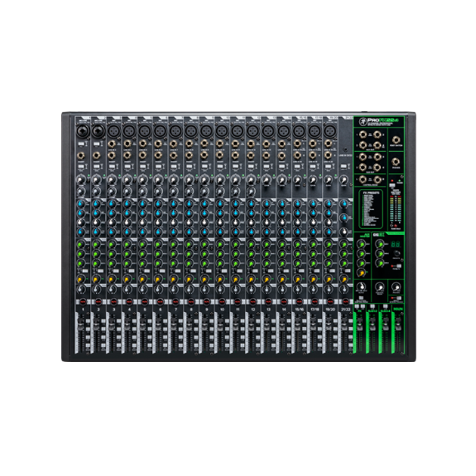This screenshot has width=476, height=476.
Task: Click the '15/16' channel number label
Action: tap(299, 309)
